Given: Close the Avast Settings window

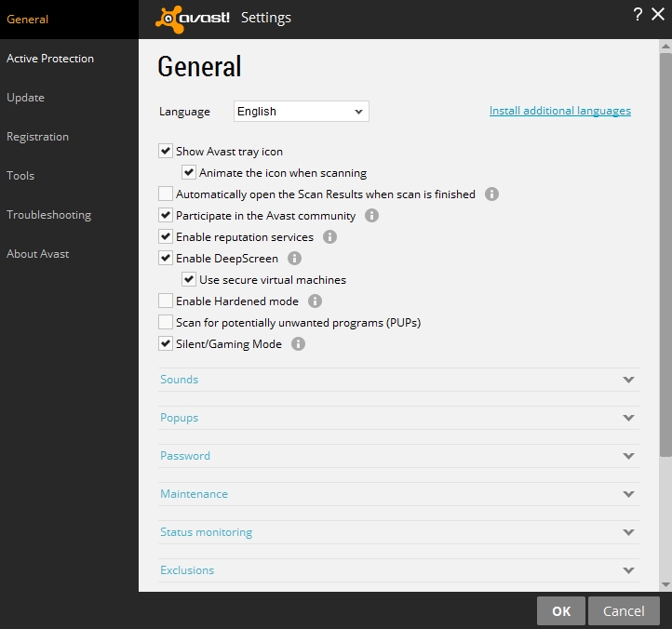Looking at the screenshot, I should [x=658, y=14].
